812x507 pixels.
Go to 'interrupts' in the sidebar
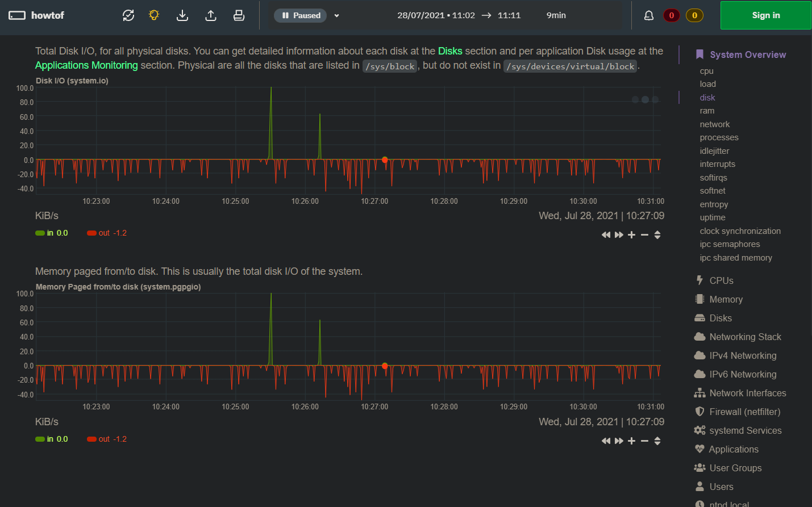coord(717,164)
